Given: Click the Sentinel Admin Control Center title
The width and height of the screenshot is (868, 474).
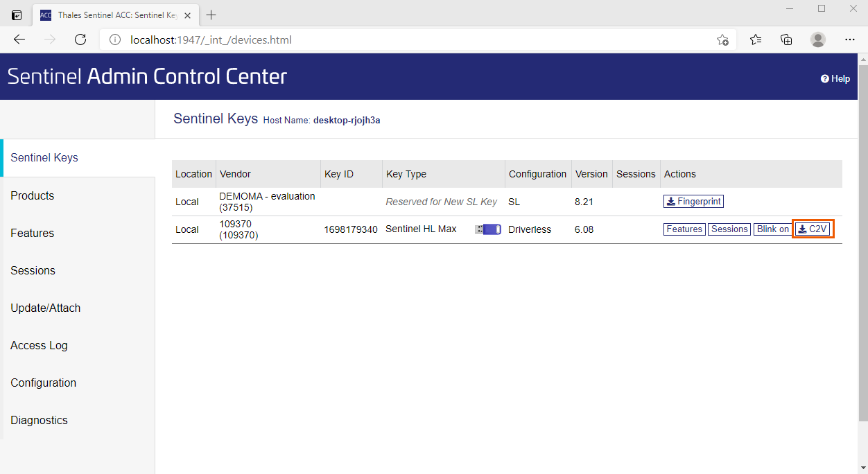Looking at the screenshot, I should point(147,76).
